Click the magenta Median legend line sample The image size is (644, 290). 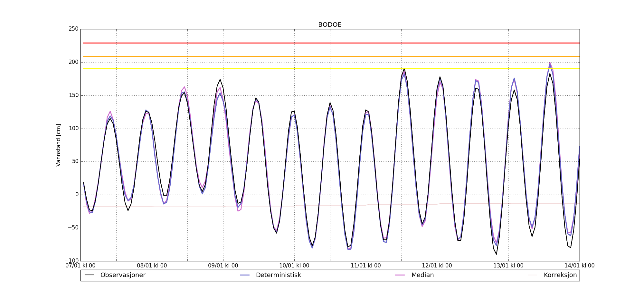(400, 275)
